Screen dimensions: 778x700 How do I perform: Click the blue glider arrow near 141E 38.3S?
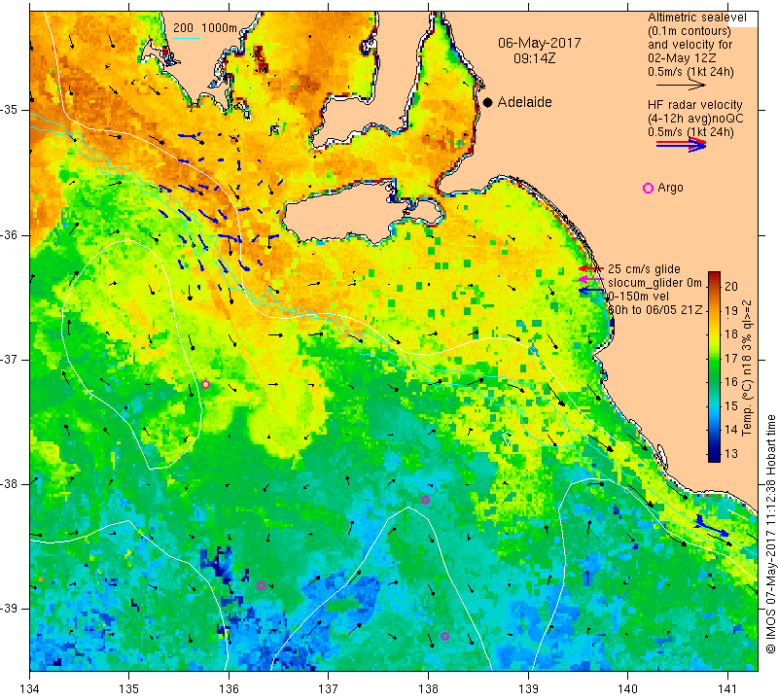click(712, 526)
